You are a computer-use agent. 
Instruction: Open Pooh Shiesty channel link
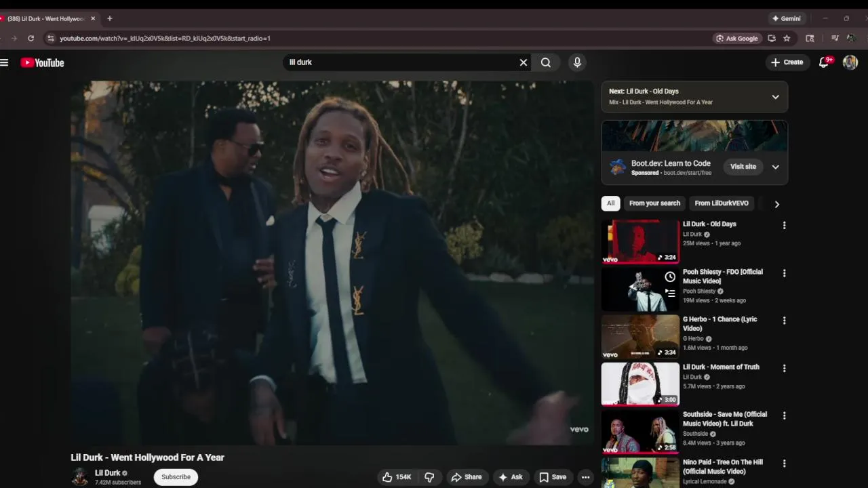coord(699,291)
